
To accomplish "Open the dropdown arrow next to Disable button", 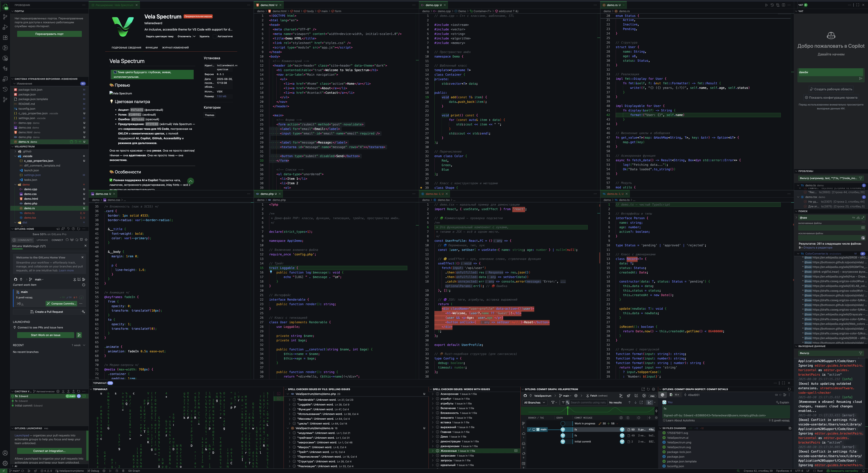I will pos(194,36).
